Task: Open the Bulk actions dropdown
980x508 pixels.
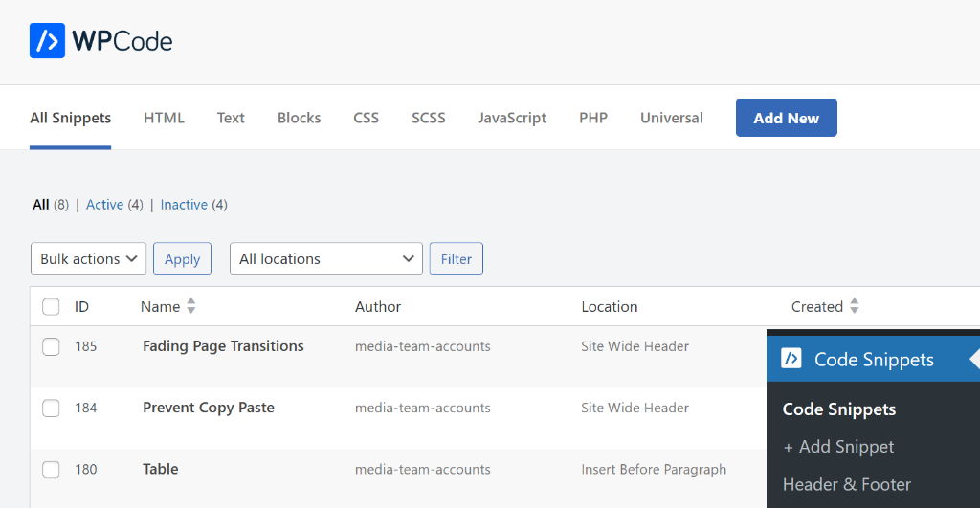Action: pos(88,258)
